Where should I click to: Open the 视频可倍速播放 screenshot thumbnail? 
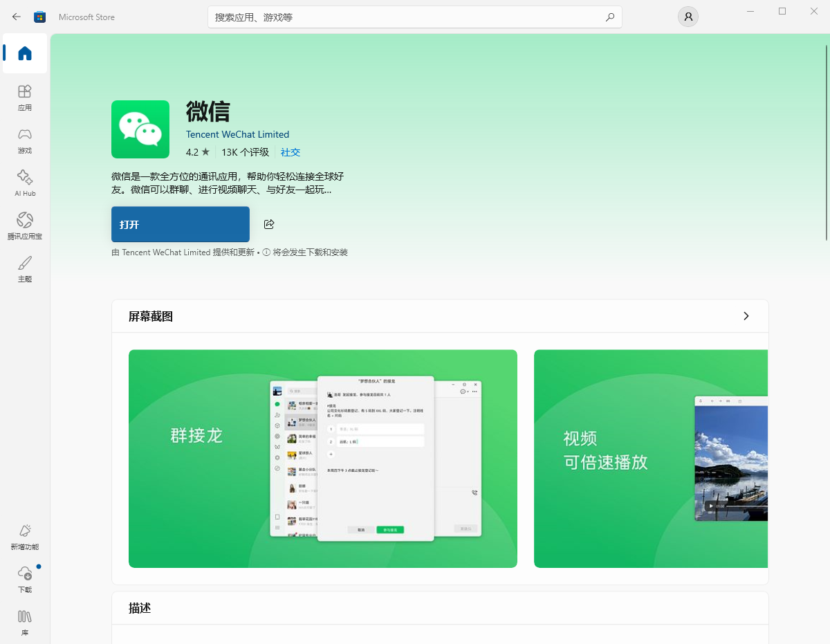pos(650,458)
